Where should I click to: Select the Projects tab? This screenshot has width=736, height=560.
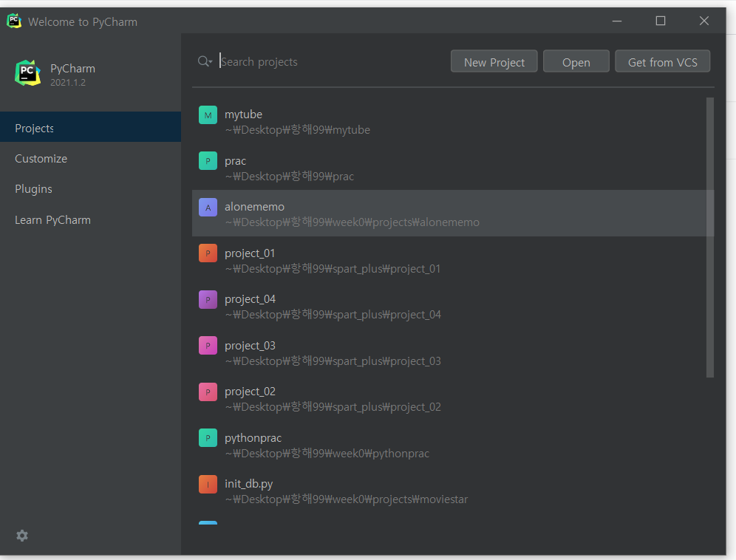coord(91,127)
